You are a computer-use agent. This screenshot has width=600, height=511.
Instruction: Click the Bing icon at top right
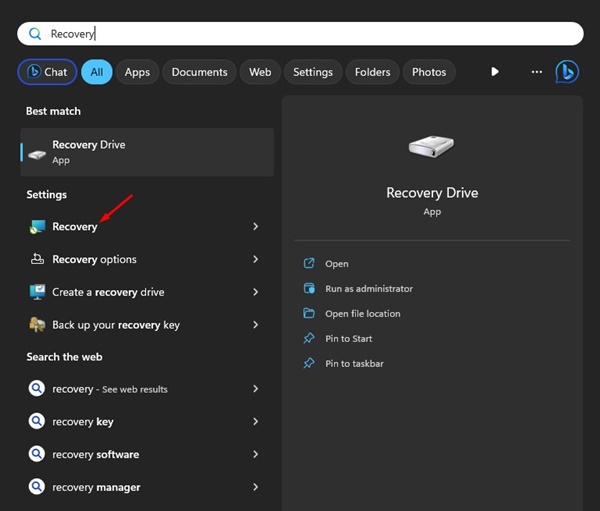pos(567,72)
